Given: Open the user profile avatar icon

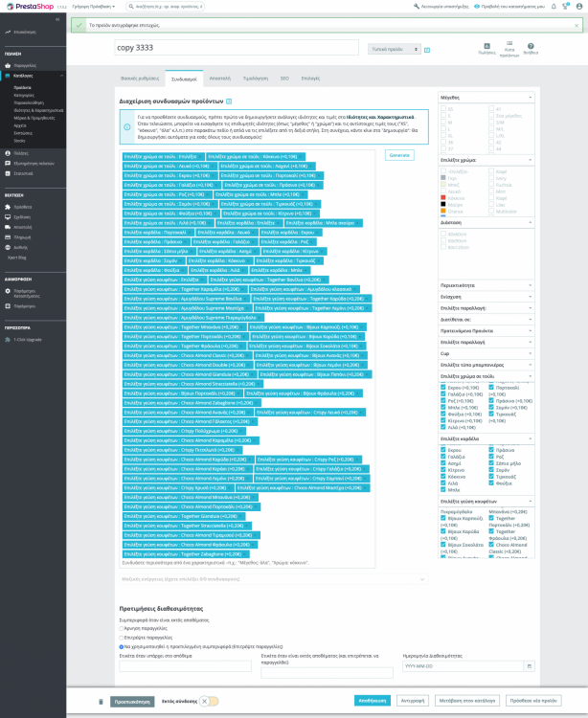Looking at the screenshot, I should click(x=577, y=7).
